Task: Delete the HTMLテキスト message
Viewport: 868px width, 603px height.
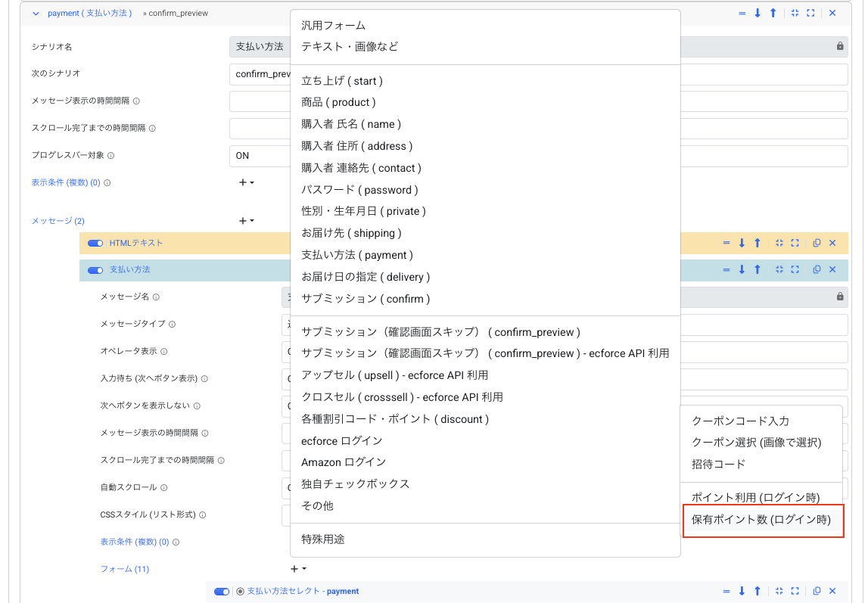Action: (832, 243)
